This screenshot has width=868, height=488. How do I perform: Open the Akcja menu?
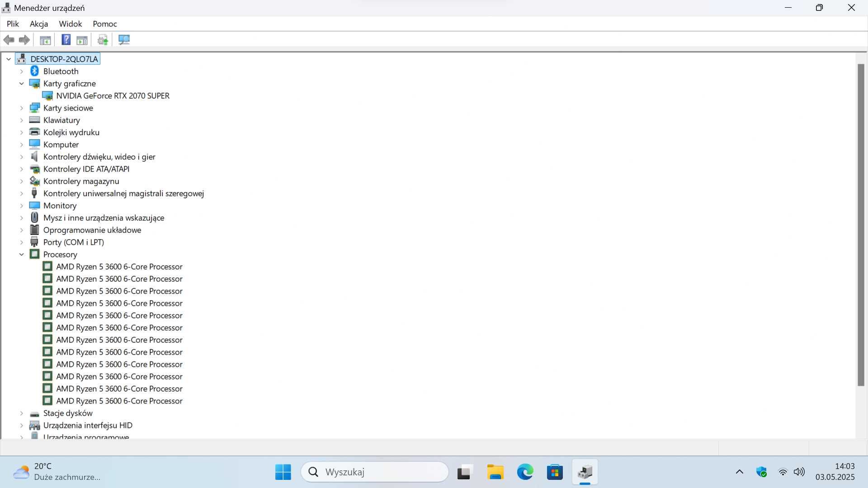[39, 23]
